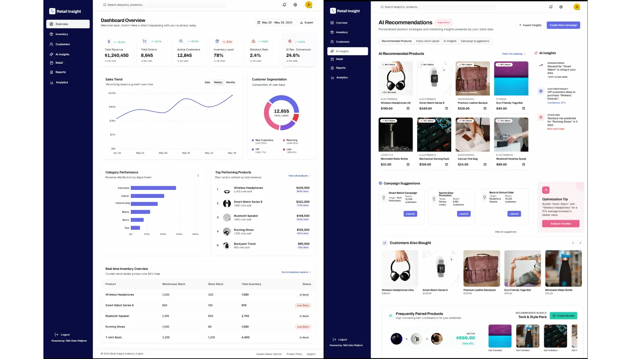This screenshot has width=644, height=359.
Task: Click View all suggestions link
Action: pyautogui.click(x=505, y=232)
